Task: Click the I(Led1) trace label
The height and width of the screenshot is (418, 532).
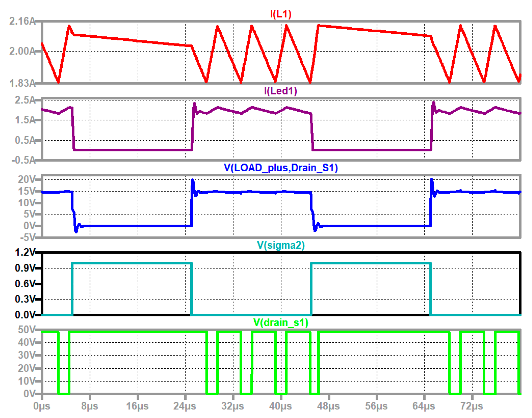Action: tap(280, 91)
